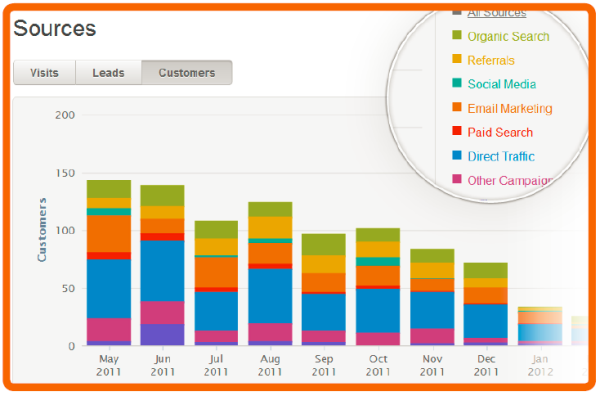Open the Email Marketing source link
The height and width of the screenshot is (396, 600).
click(x=510, y=108)
